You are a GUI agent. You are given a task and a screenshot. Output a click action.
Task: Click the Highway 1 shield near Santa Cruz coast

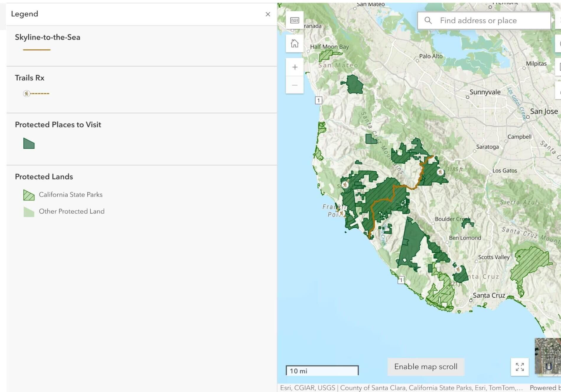coord(401,280)
